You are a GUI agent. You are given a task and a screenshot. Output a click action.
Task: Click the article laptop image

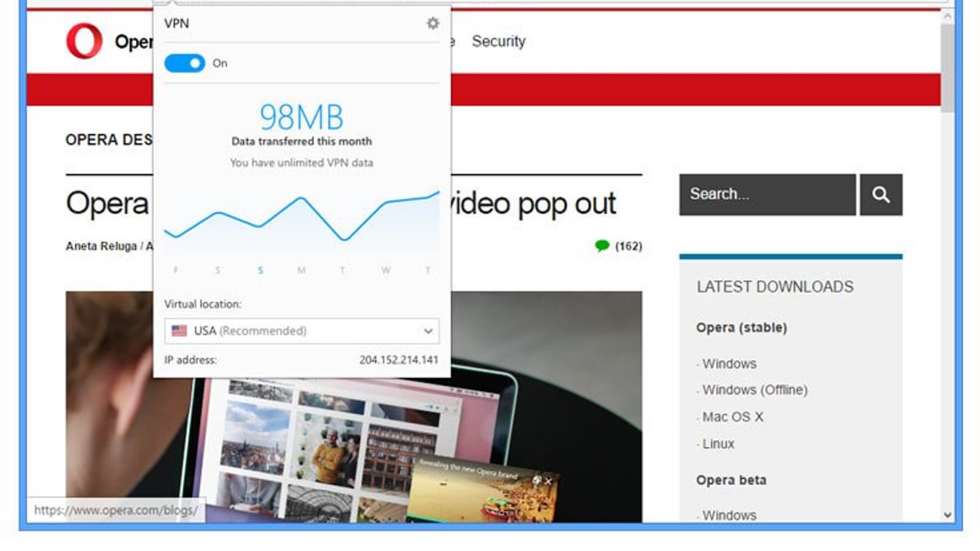pyautogui.click(x=354, y=407)
